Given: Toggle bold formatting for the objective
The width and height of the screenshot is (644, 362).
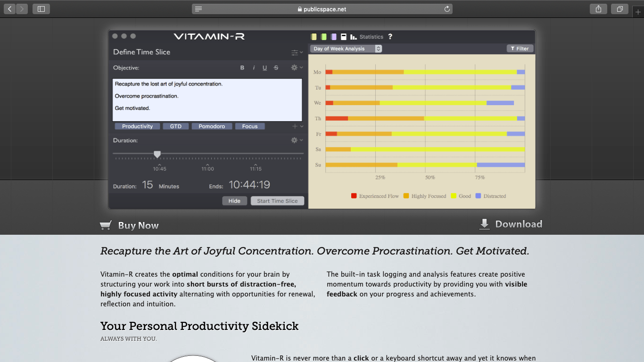Looking at the screenshot, I should coord(242,68).
